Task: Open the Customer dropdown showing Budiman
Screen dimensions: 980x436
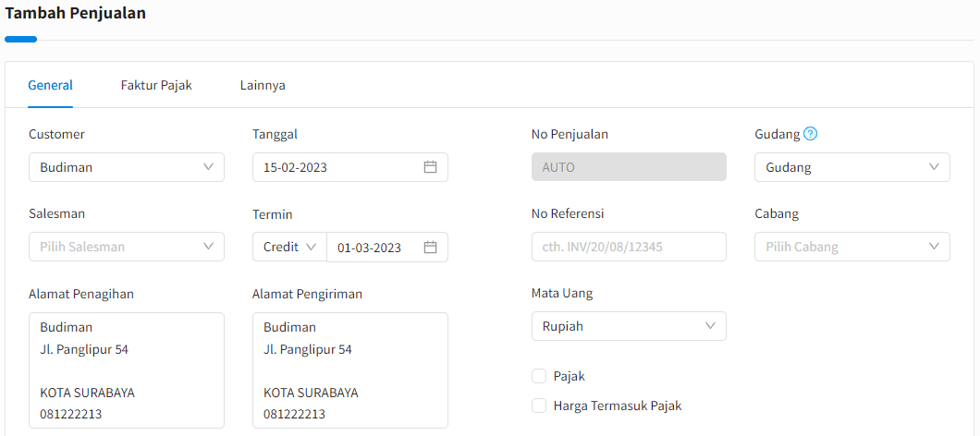Action: pyautogui.click(x=127, y=167)
